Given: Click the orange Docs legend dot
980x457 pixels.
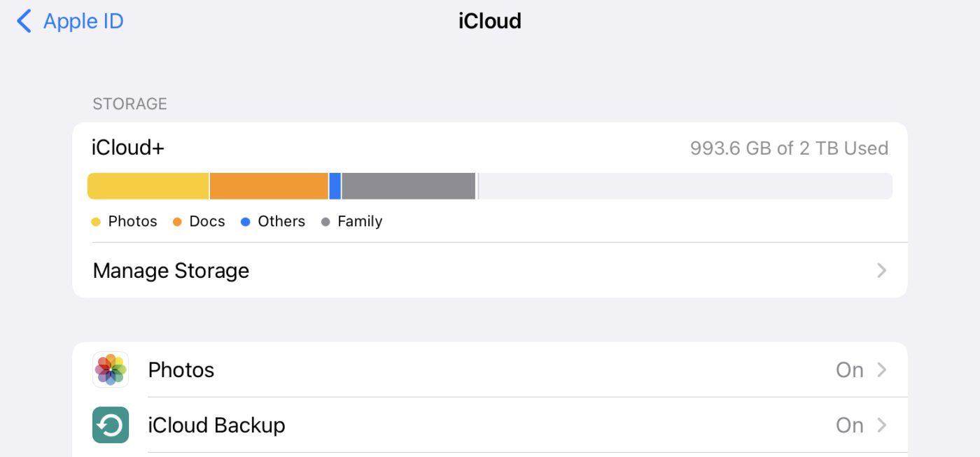Looking at the screenshot, I should pyautogui.click(x=177, y=222).
